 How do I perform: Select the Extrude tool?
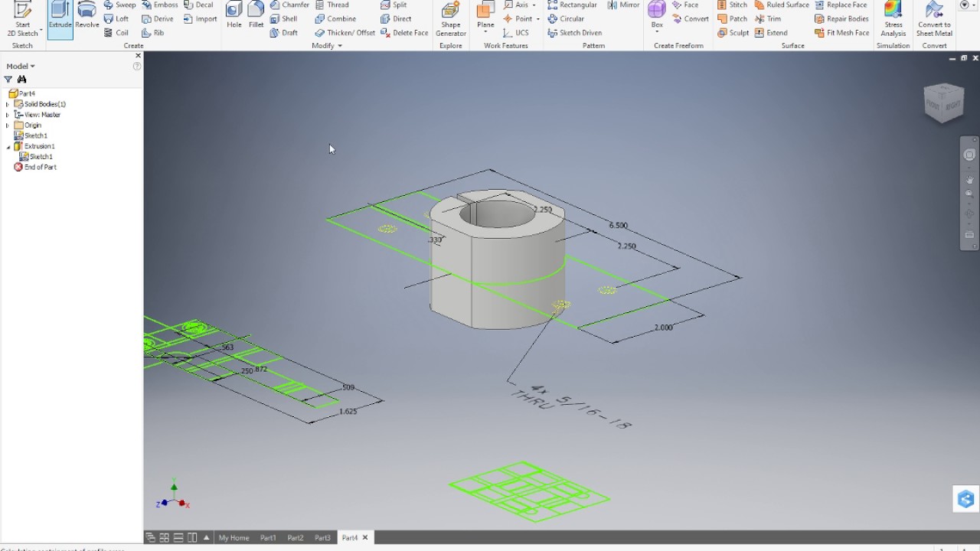click(x=60, y=18)
